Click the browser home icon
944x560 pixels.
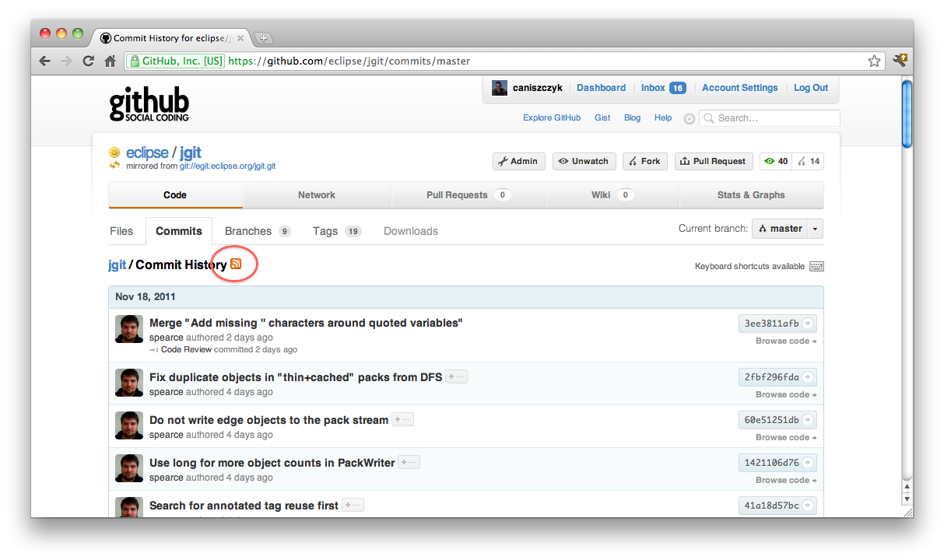click(x=111, y=61)
